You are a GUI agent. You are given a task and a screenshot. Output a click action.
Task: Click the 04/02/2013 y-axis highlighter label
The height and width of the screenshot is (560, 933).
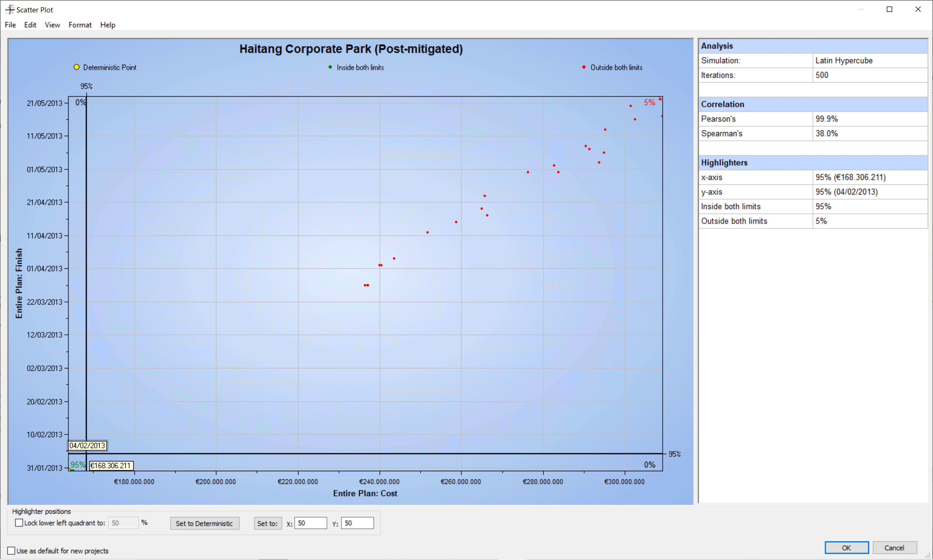[x=88, y=446]
